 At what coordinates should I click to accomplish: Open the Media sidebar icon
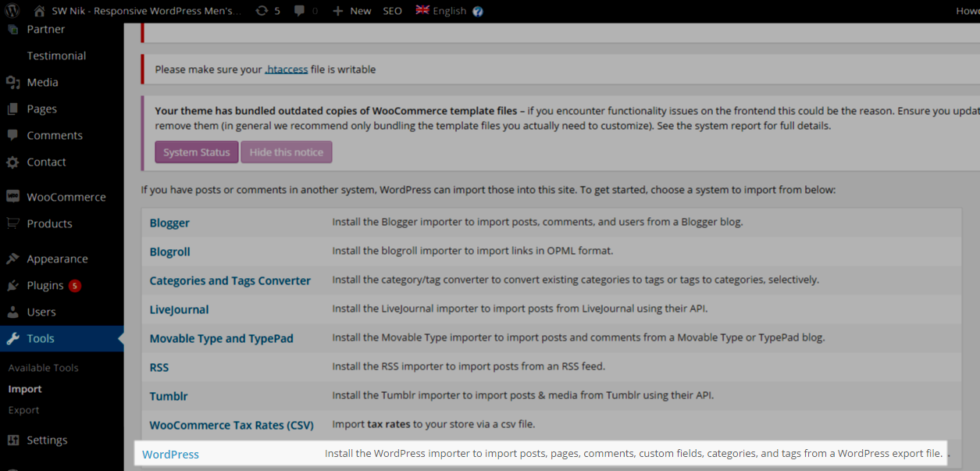[x=12, y=82]
